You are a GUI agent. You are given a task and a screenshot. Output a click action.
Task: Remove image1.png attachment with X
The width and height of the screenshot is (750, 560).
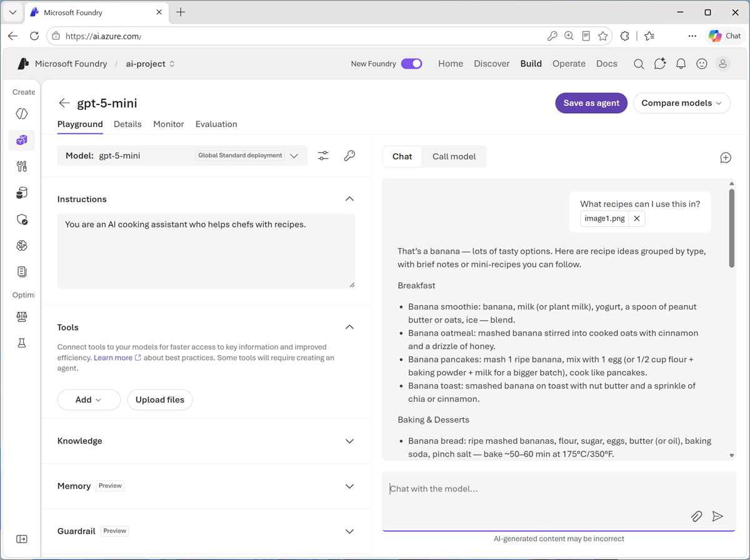pyautogui.click(x=636, y=219)
